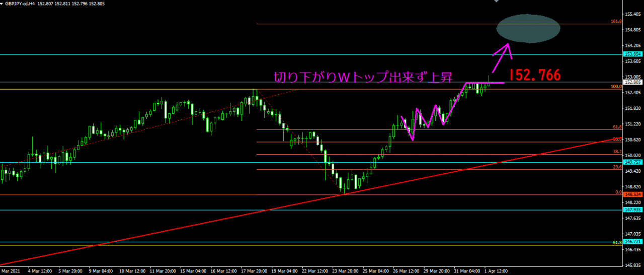644x275 pixels.
Task: Click the 5 Mar 20:00 time label
Action: 71,270
